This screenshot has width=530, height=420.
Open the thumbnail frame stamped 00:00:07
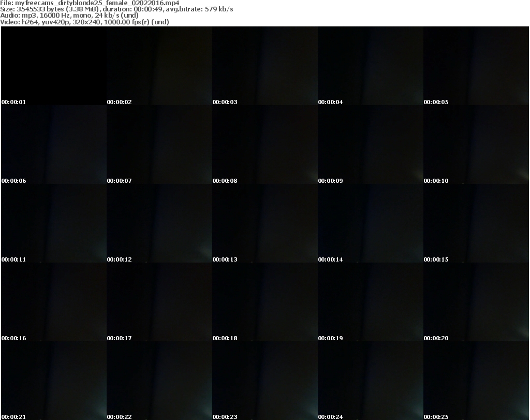[159, 144]
